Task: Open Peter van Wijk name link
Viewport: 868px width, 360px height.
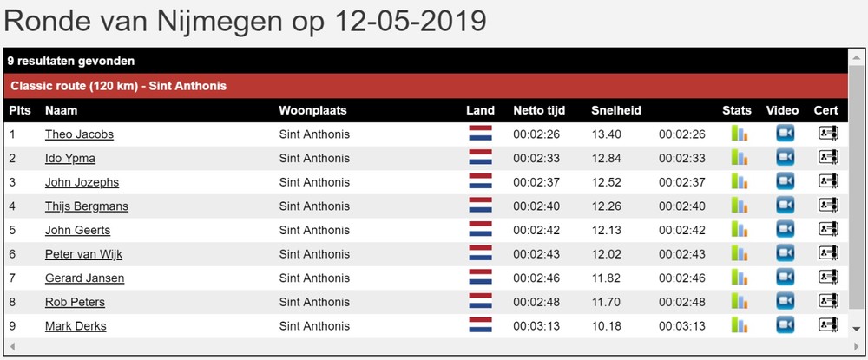Action: pyautogui.click(x=83, y=254)
